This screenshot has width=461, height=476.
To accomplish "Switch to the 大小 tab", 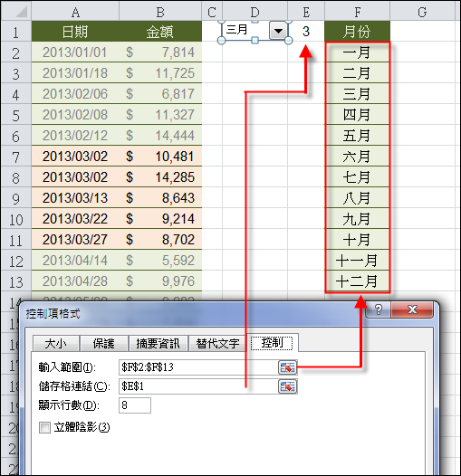I will point(55,344).
